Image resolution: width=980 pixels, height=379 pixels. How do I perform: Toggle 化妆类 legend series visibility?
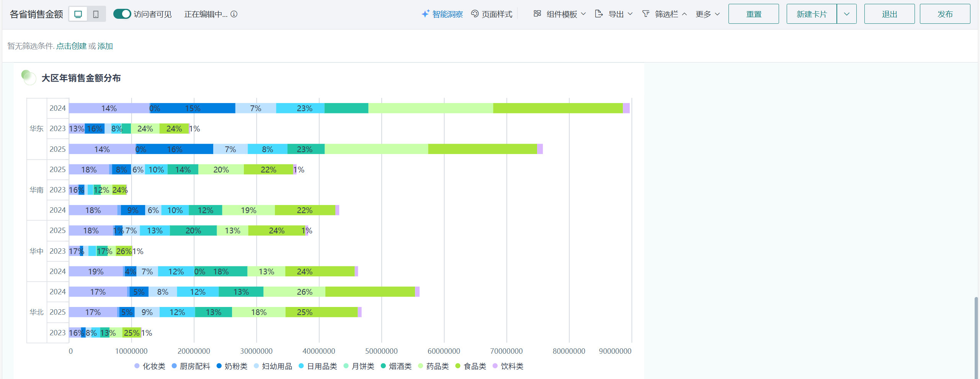(x=150, y=366)
